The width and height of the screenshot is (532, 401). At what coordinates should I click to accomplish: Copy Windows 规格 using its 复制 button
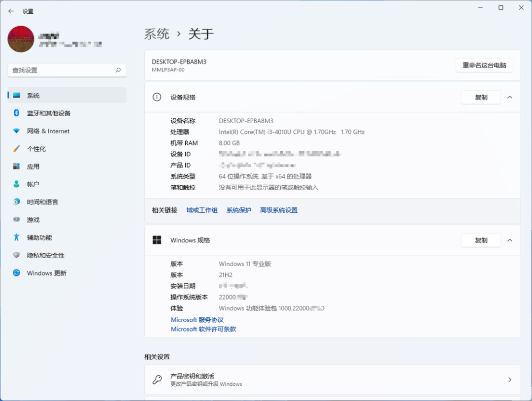[x=481, y=240]
